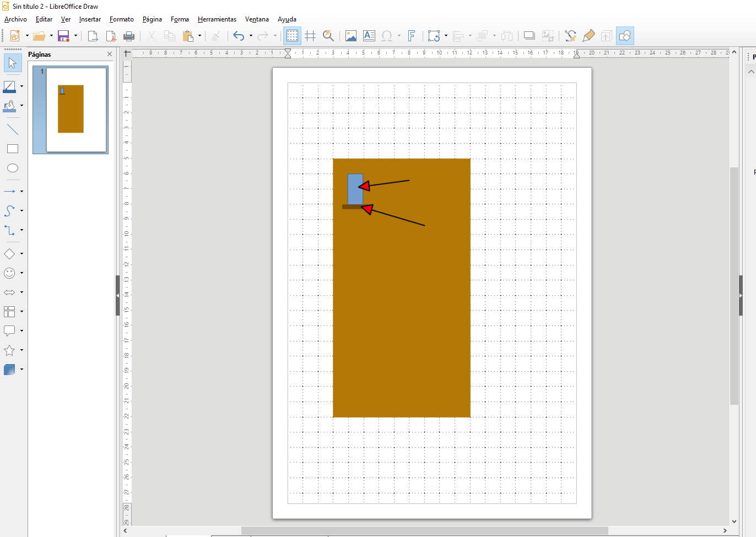Select the Block Arrows tool

pos(10,292)
